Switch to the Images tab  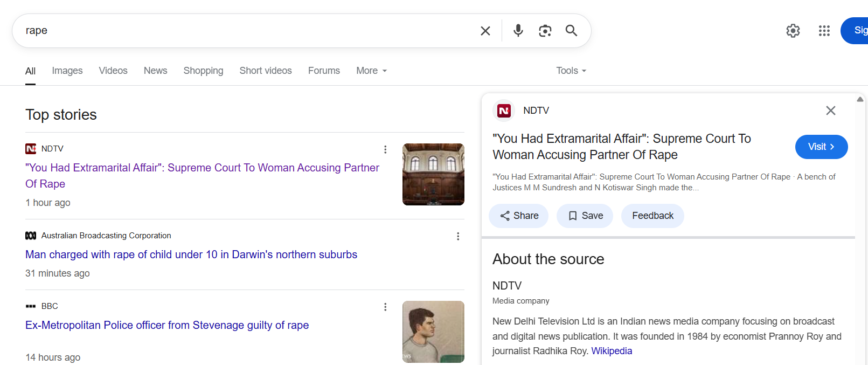pos(67,71)
